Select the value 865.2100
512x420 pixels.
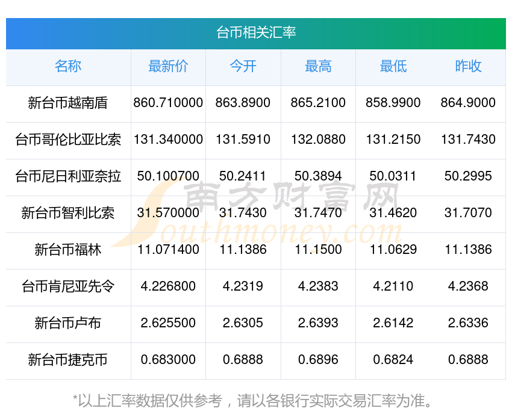(318, 103)
